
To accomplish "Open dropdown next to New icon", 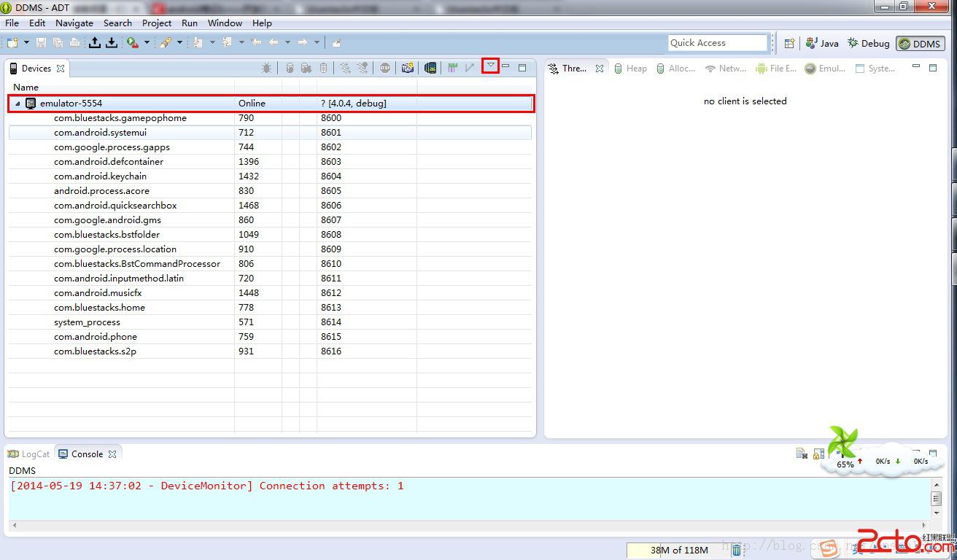I will [x=26, y=43].
